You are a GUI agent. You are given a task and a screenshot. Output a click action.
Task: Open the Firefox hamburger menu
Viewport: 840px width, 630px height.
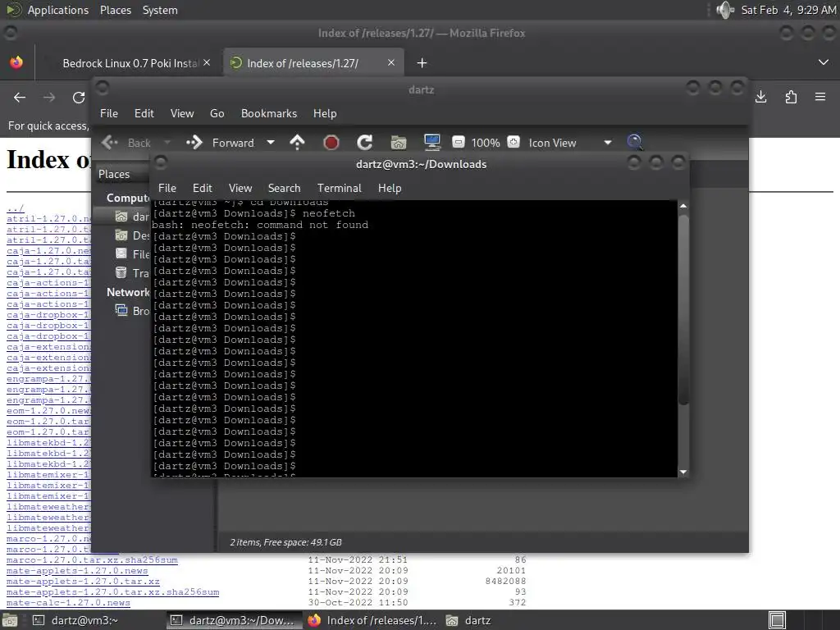pos(820,97)
